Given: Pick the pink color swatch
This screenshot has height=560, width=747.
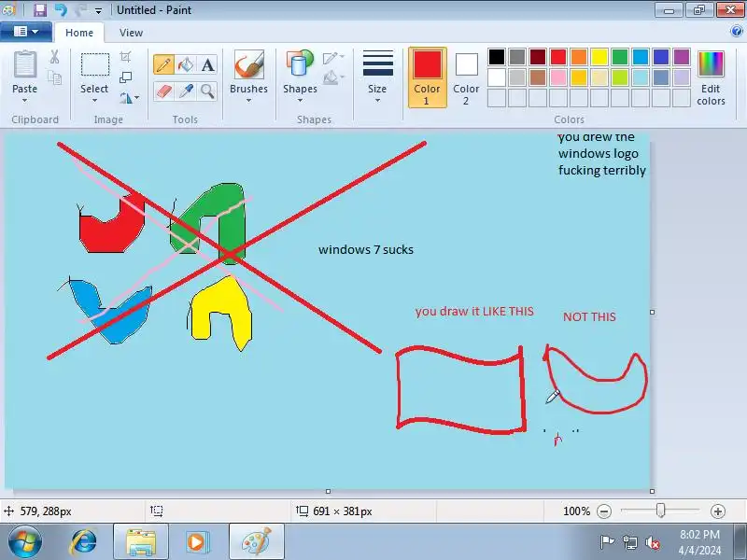Looking at the screenshot, I should tap(558, 77).
